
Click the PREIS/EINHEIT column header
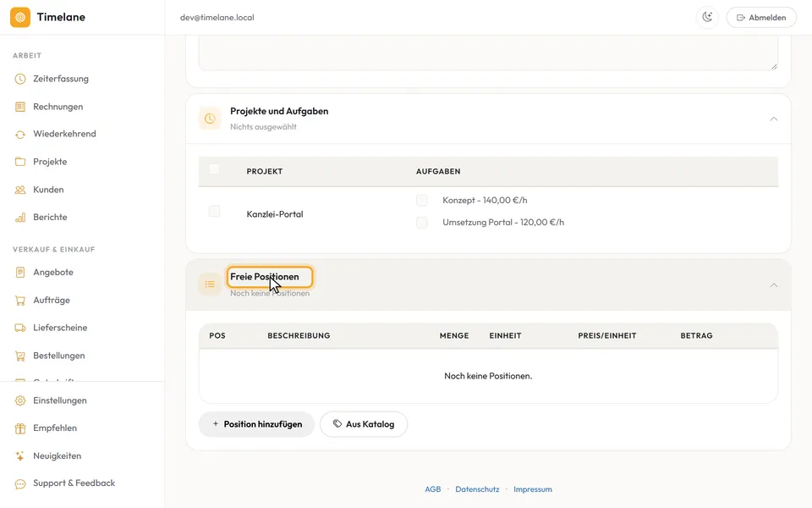click(x=607, y=336)
